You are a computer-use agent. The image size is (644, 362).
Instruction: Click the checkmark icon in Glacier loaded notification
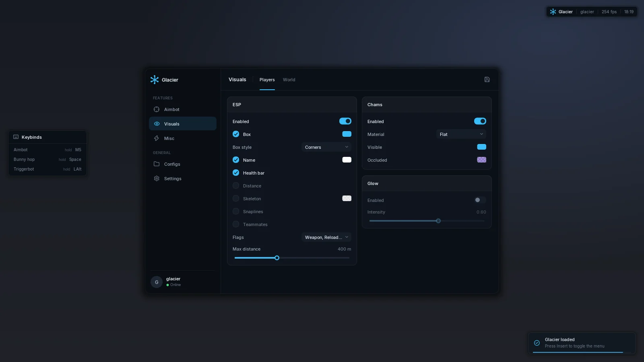point(537,343)
